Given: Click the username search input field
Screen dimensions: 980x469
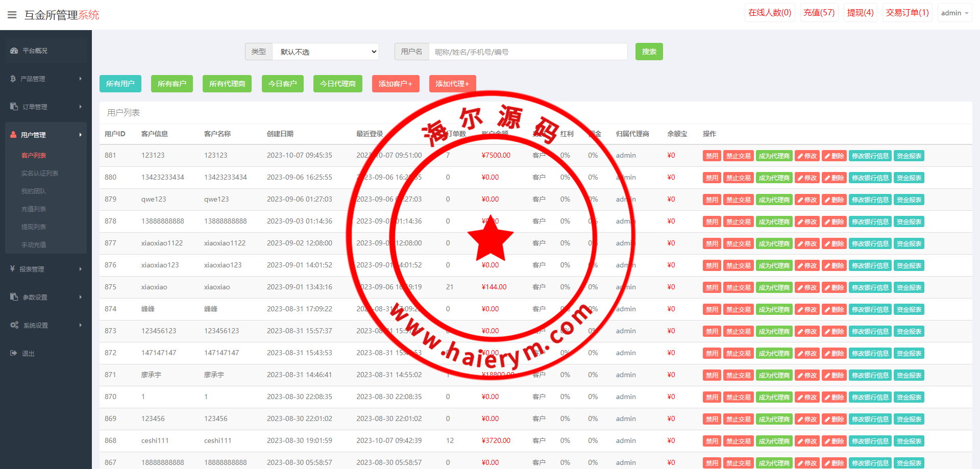Looking at the screenshot, I should [x=528, y=52].
